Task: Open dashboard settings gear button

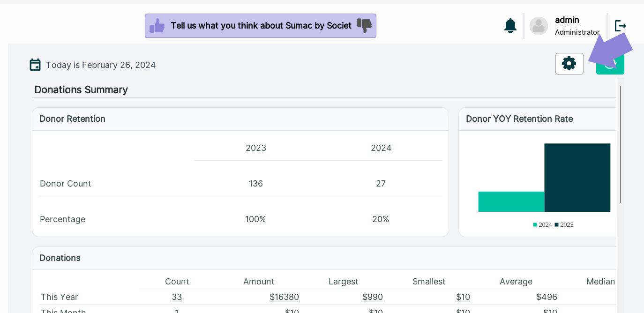Action: [569, 63]
